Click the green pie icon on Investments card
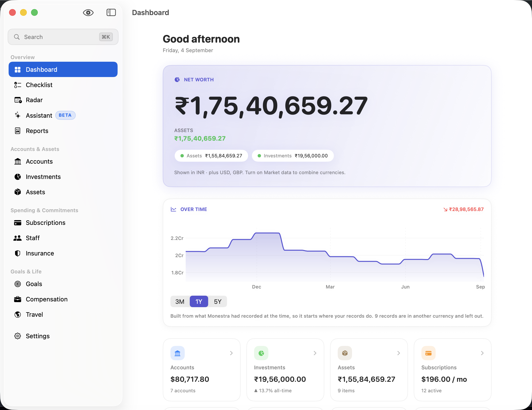The image size is (532, 410). (261, 353)
